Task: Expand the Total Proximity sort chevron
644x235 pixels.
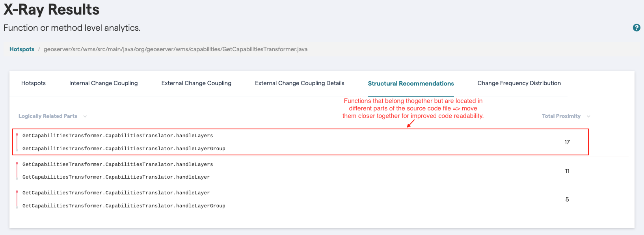Action: pos(588,116)
